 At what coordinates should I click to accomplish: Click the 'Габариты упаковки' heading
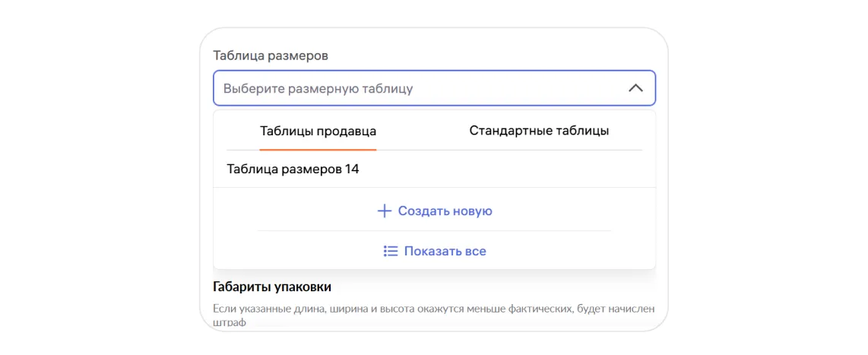click(271, 287)
